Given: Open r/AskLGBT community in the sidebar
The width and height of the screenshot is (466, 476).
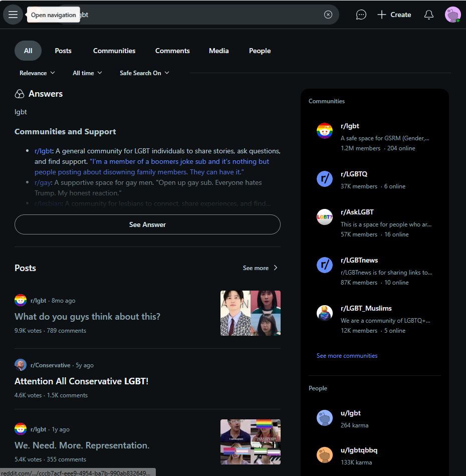Looking at the screenshot, I should pyautogui.click(x=357, y=212).
